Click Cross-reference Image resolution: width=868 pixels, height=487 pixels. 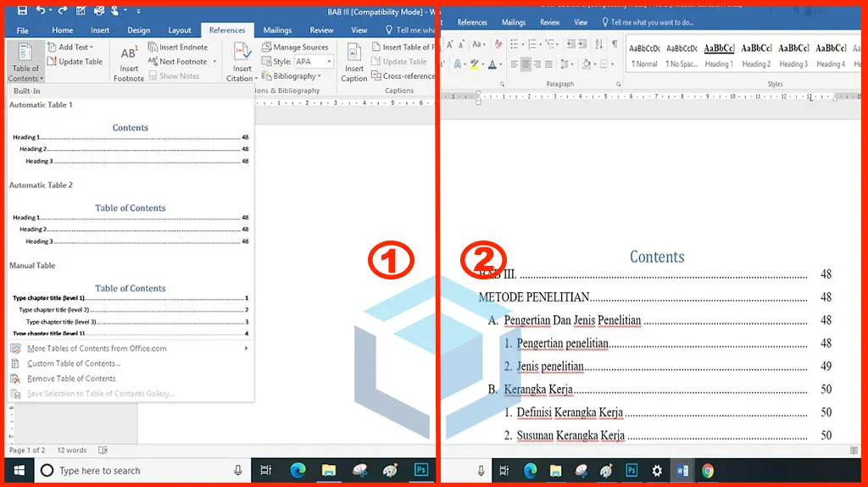pos(403,76)
